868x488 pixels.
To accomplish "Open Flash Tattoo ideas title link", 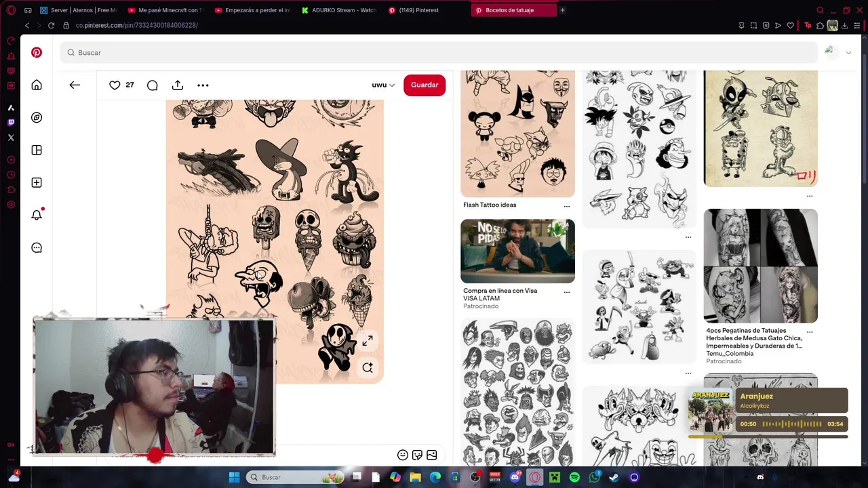I will pyautogui.click(x=490, y=205).
